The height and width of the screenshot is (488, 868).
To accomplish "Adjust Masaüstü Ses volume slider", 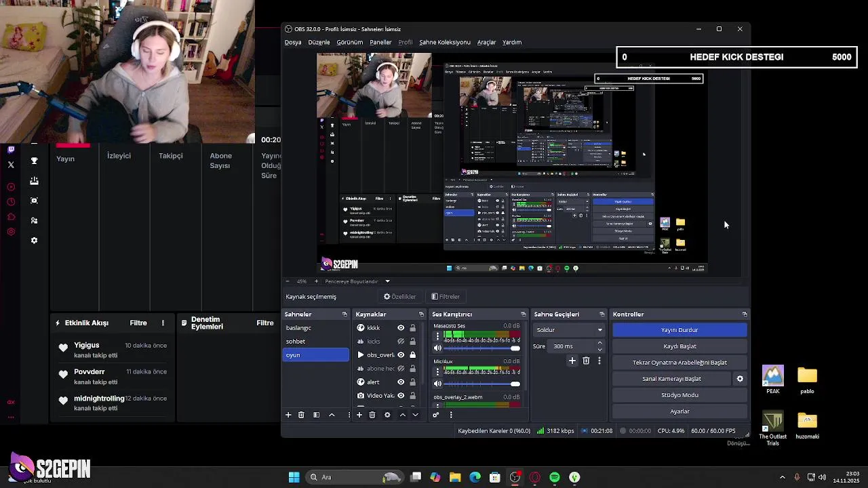I will tap(482, 348).
